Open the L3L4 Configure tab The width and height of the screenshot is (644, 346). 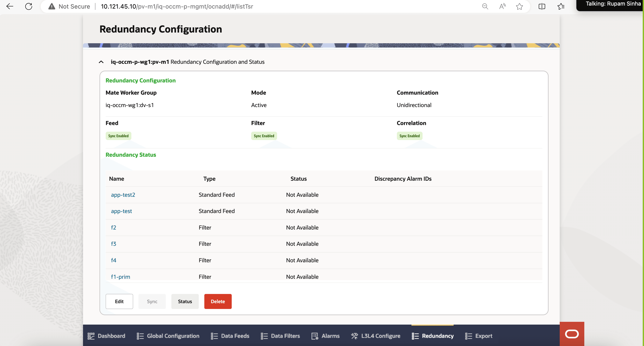click(x=375, y=336)
